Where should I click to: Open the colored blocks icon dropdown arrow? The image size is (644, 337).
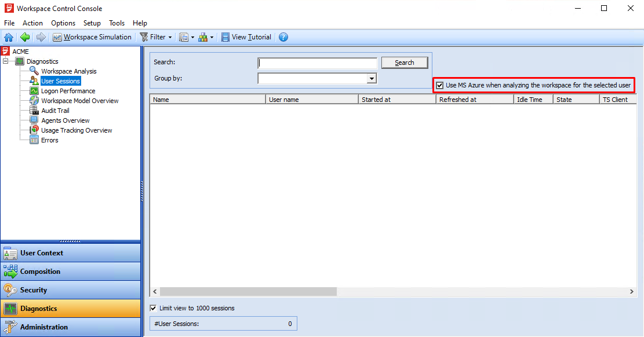pyautogui.click(x=212, y=38)
